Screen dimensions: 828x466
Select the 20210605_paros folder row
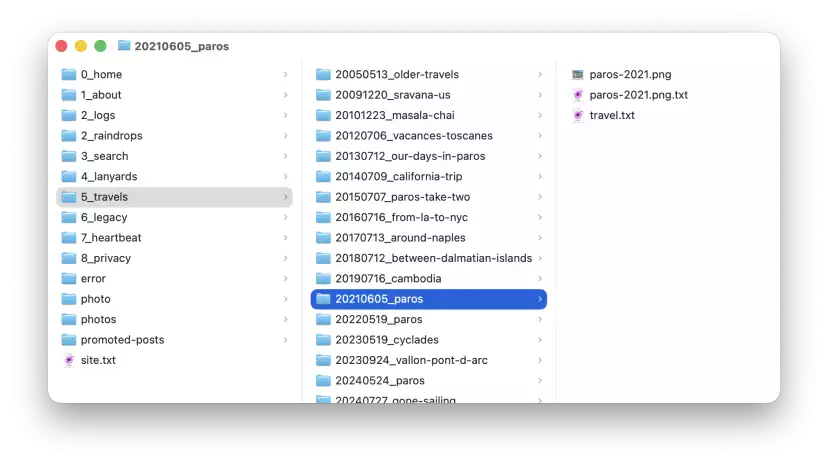click(x=429, y=299)
